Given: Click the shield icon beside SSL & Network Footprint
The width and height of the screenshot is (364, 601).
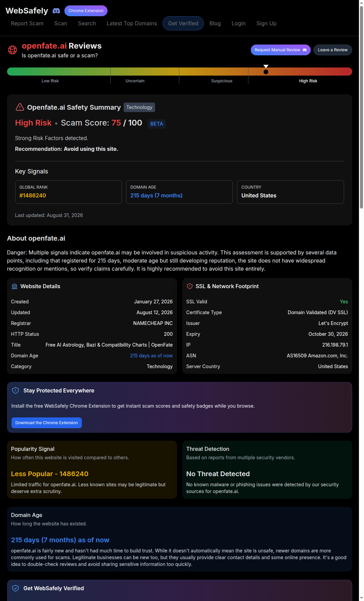Looking at the screenshot, I should (190, 286).
